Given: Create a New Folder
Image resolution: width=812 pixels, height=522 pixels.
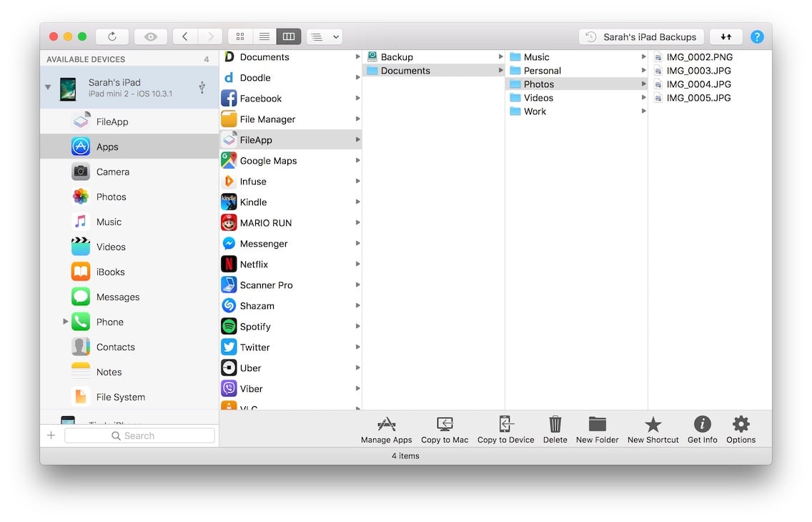Looking at the screenshot, I should [x=597, y=430].
